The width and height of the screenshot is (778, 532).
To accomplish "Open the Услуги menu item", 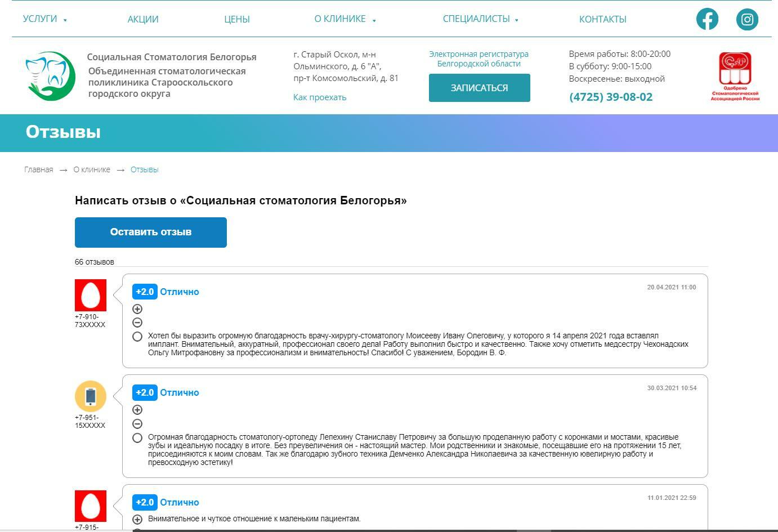I will [x=40, y=19].
